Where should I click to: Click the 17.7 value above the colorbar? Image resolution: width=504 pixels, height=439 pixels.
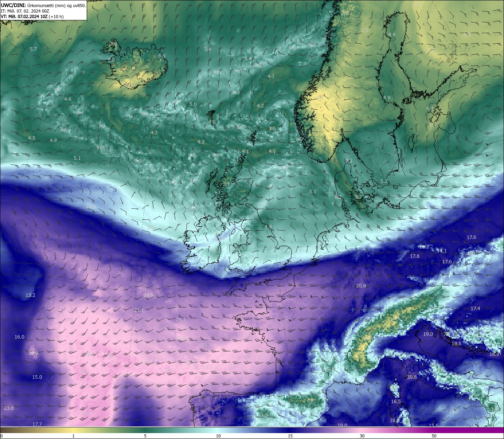(x=37, y=424)
